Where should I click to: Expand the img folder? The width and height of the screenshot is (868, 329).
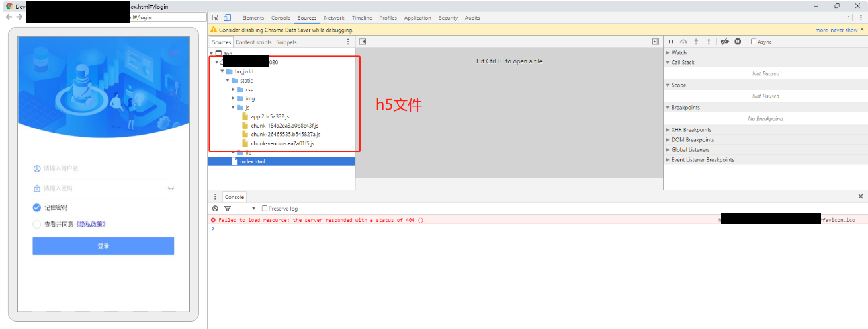tap(233, 98)
